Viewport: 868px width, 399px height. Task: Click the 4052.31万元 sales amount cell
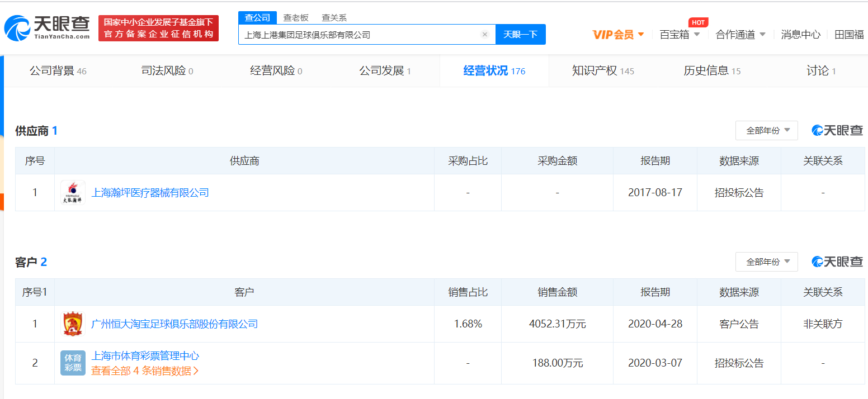click(x=558, y=324)
